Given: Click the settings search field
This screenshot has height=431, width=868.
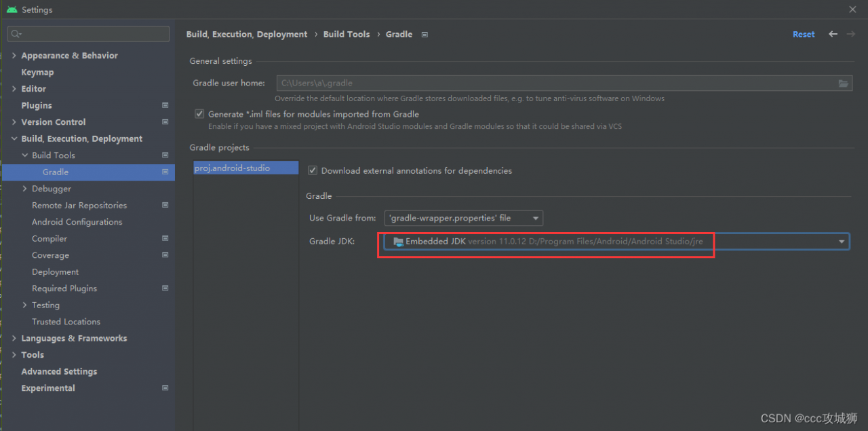Looking at the screenshot, I should click(x=89, y=33).
